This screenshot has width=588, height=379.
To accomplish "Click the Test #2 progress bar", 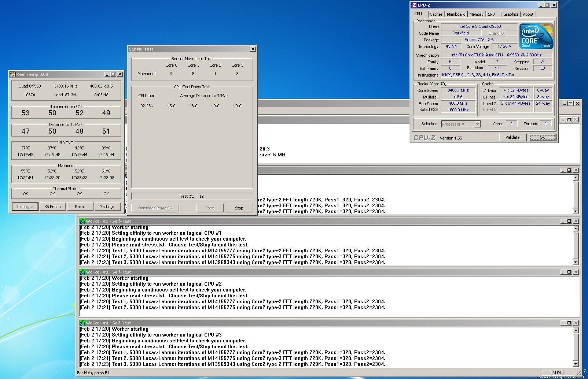I will click(x=192, y=196).
